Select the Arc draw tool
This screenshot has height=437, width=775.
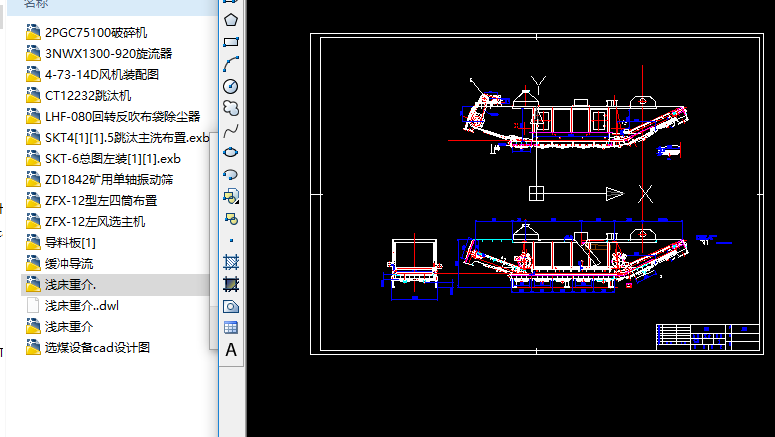pyautogui.click(x=231, y=64)
